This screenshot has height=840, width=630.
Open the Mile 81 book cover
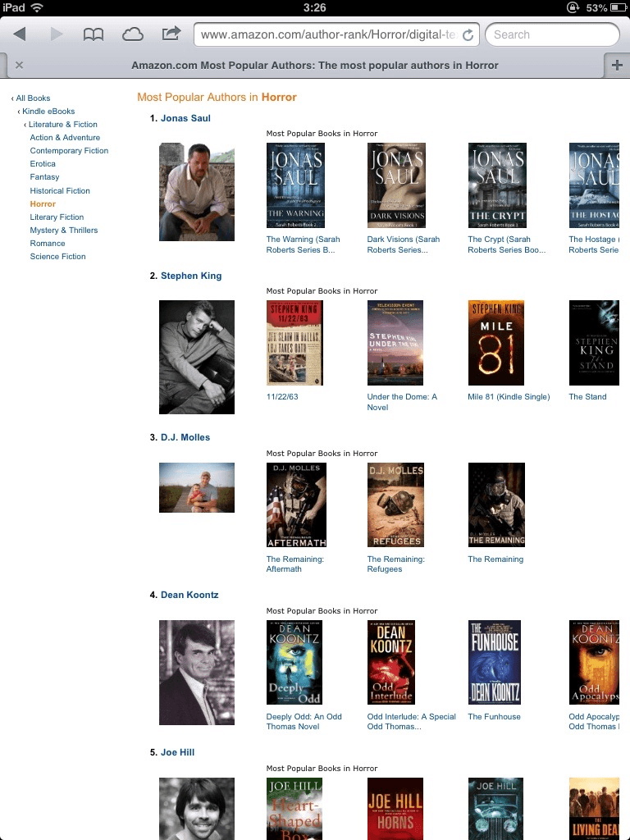click(x=496, y=343)
